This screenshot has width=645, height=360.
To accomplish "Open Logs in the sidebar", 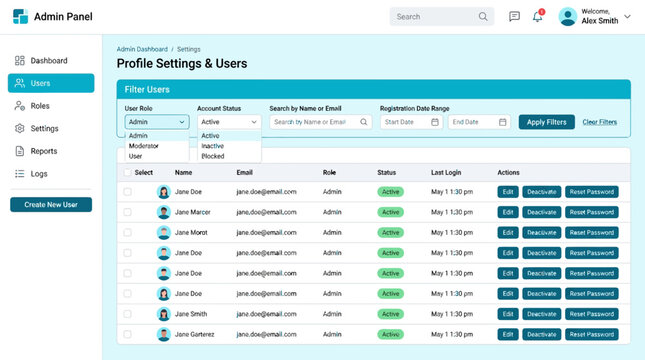I will coord(51,174).
